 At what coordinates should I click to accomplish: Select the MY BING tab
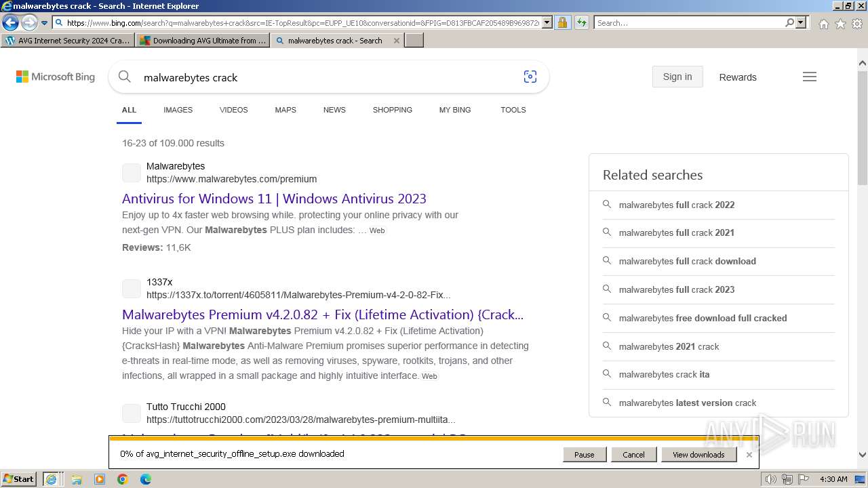455,110
